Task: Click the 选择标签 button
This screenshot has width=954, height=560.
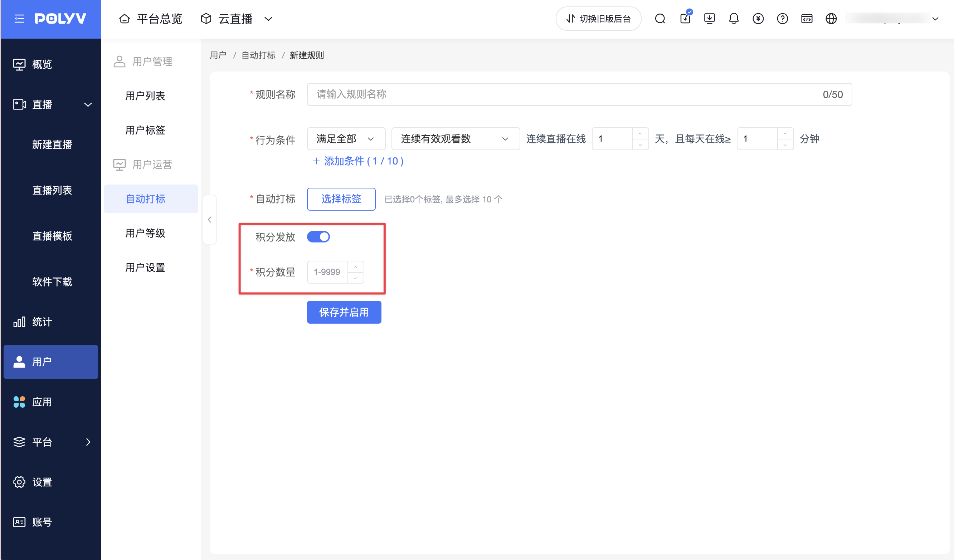Action: click(x=341, y=199)
